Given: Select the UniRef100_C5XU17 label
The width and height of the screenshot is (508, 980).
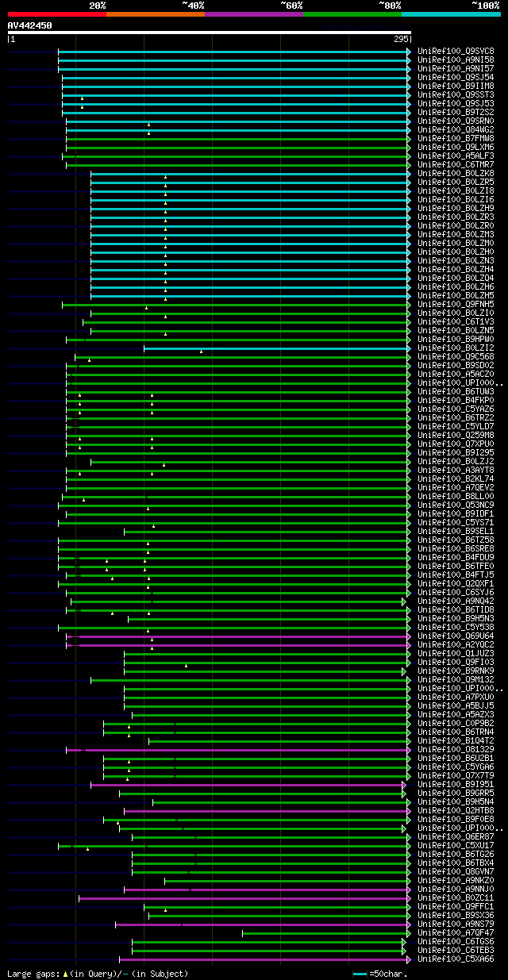Looking at the screenshot, I should [x=456, y=845].
